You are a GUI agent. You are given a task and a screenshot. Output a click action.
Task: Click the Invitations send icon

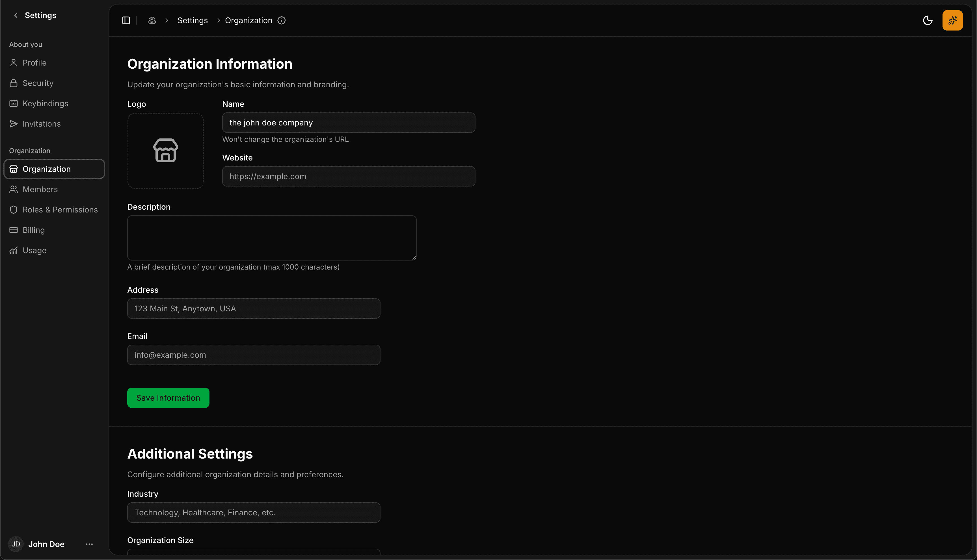click(14, 123)
